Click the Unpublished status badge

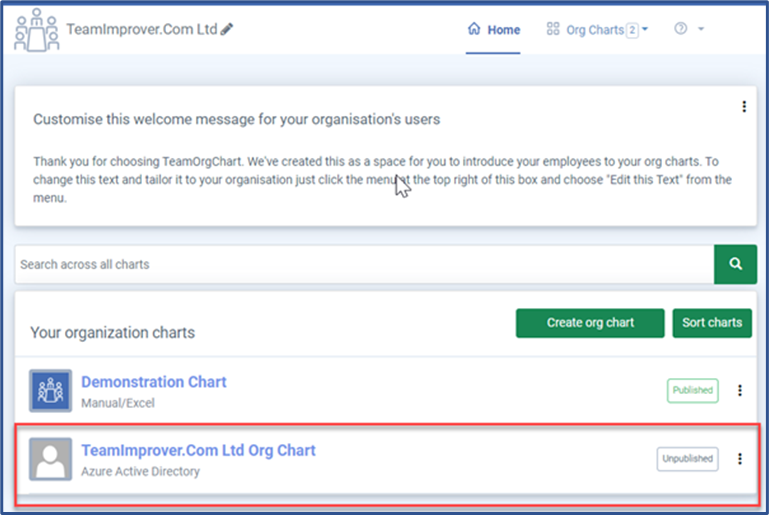[x=687, y=459]
